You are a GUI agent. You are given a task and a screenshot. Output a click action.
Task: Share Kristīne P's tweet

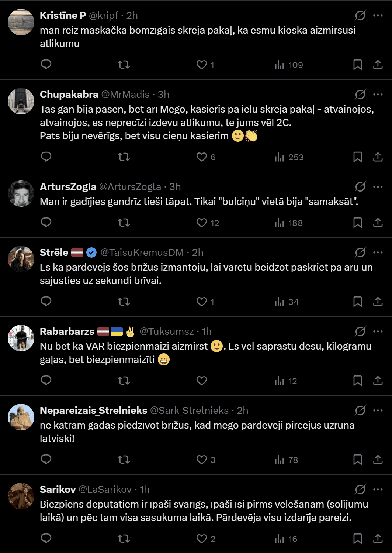click(378, 65)
